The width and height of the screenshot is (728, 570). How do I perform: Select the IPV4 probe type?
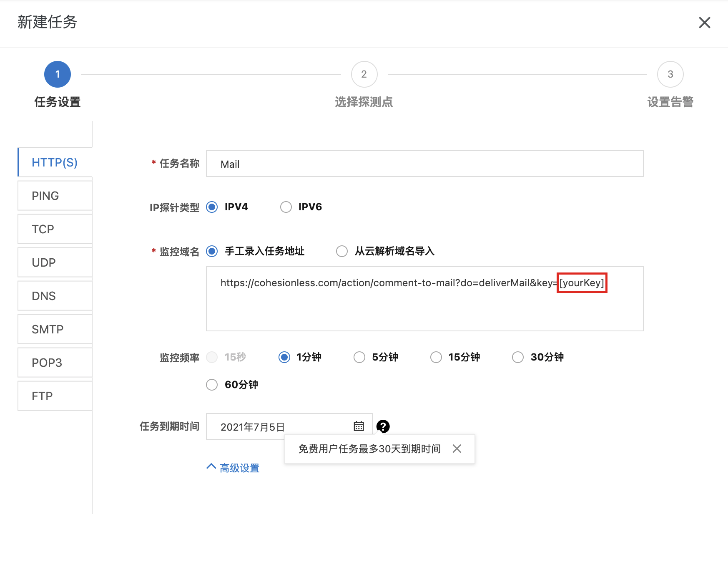212,207
